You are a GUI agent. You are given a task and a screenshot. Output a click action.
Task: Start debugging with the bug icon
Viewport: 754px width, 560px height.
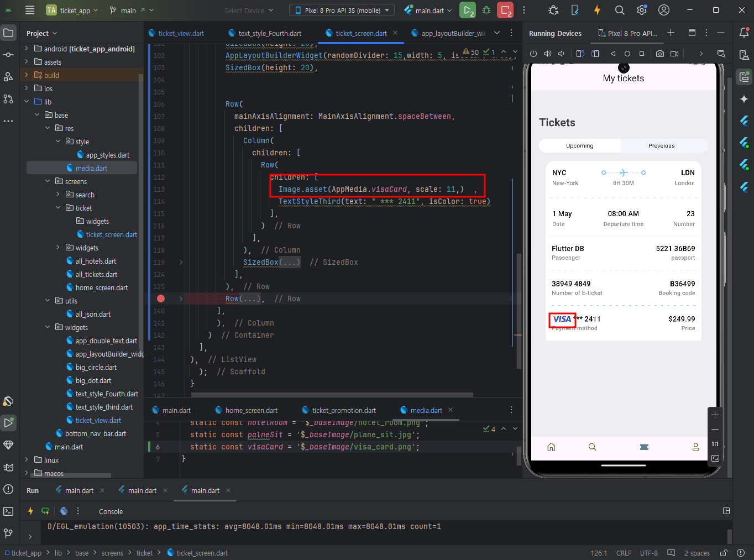coord(486,10)
